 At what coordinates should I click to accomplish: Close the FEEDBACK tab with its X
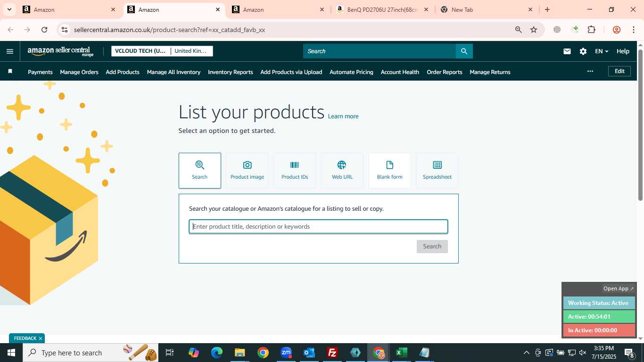[41, 338]
